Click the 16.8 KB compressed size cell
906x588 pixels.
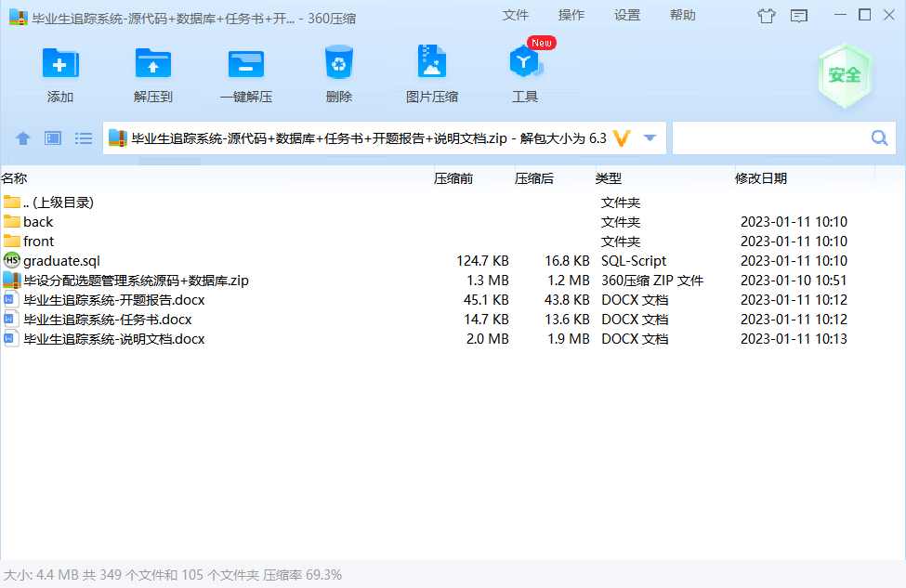(x=567, y=261)
